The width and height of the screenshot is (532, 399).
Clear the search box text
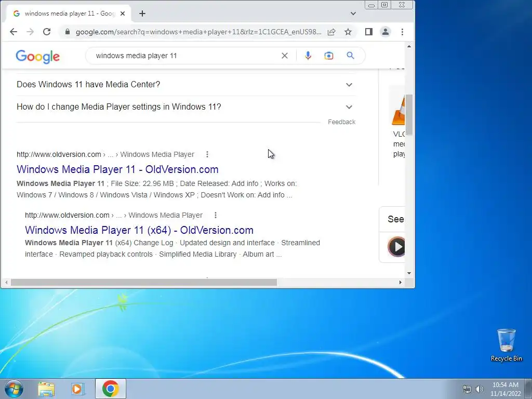pyautogui.click(x=285, y=56)
